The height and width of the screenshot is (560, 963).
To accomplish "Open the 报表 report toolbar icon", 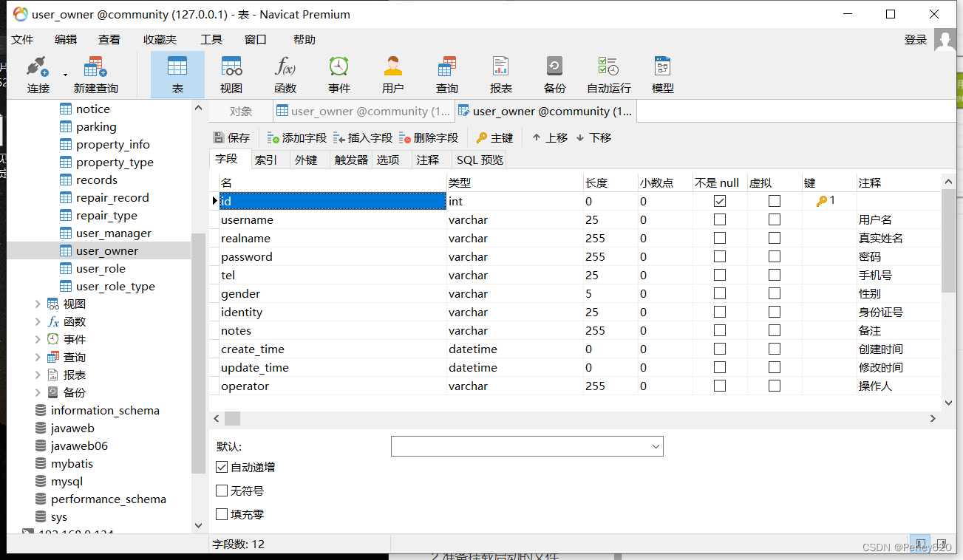I will coord(501,75).
